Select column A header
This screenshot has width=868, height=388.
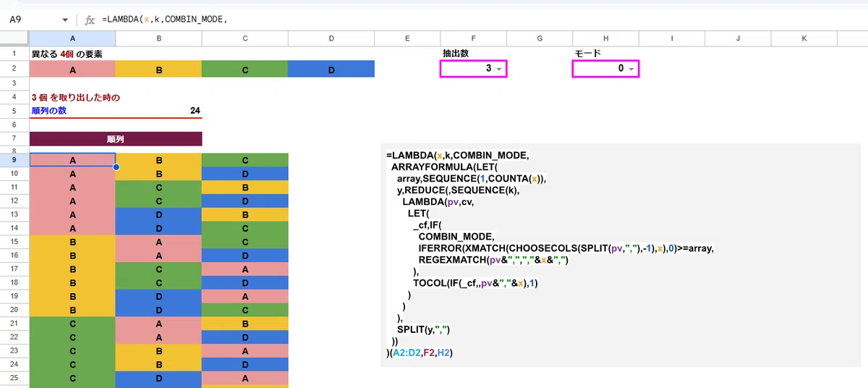coord(72,37)
